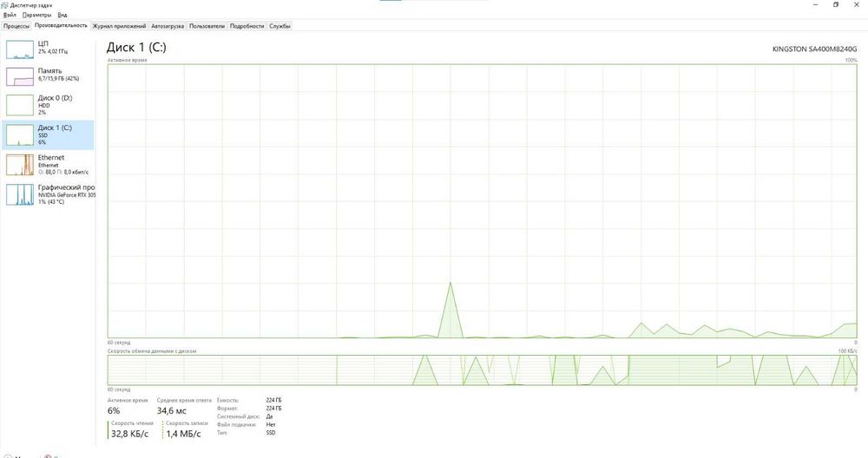Click the Системный диск: label
This screenshot has width=868, height=458.
(x=238, y=416)
